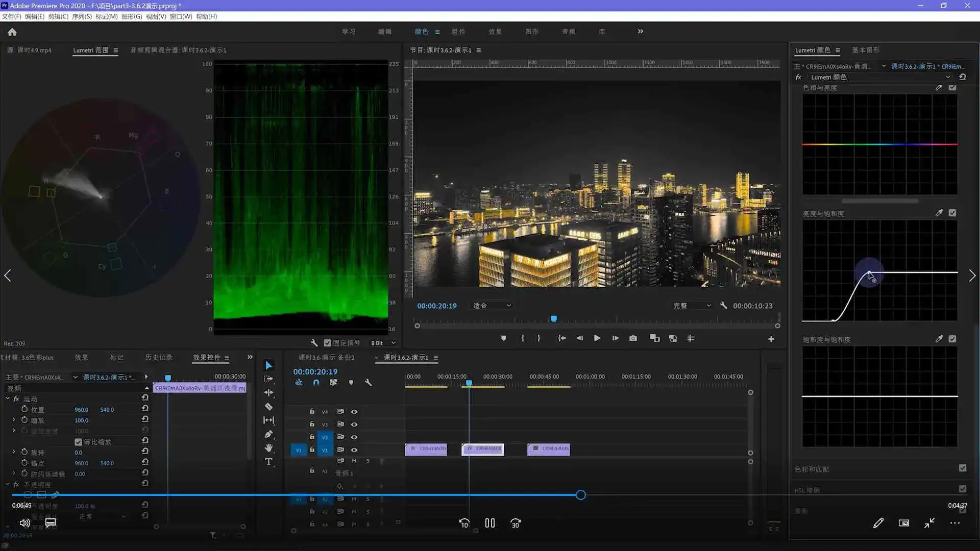
Task: Toggle the 固定信号 checkbox in scopes
Action: point(328,343)
